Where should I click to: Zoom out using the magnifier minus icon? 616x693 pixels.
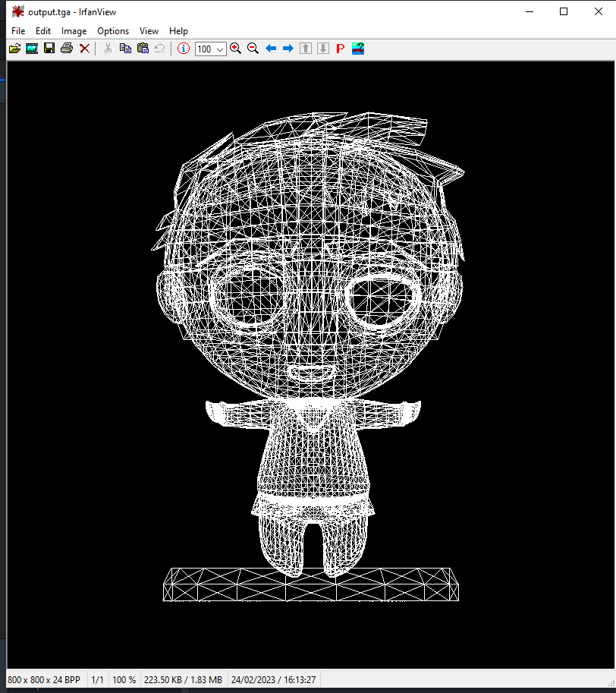point(253,48)
